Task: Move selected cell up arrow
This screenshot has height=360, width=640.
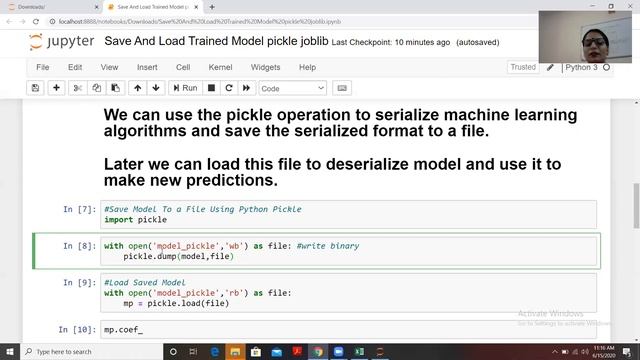Action: [x=138, y=88]
